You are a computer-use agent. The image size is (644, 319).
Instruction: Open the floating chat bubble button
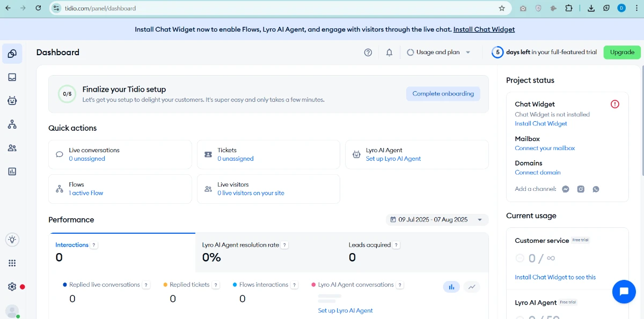(624, 292)
